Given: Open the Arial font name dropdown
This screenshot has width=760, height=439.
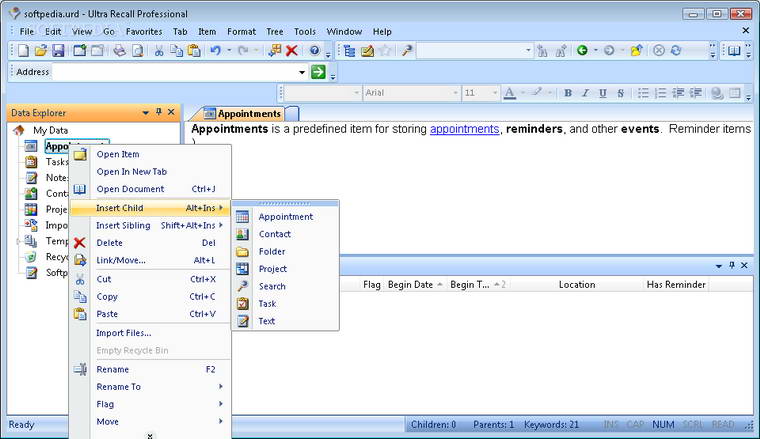Looking at the screenshot, I should click(x=455, y=93).
